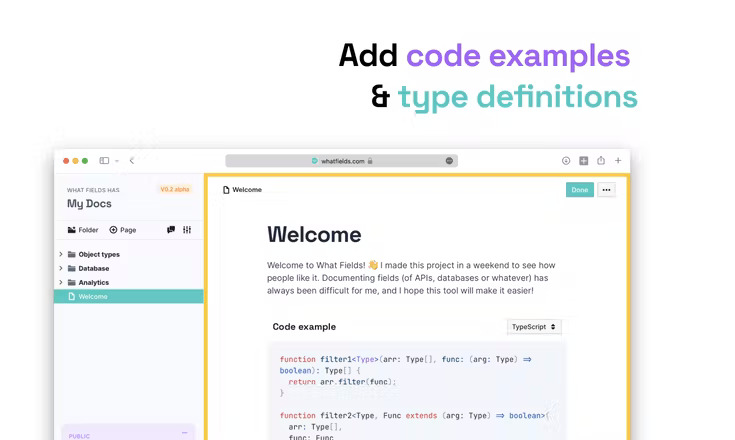Screen dimensions: 735x440
Task: Collapse the PUBLIC panel with the minus icon
Action: click(185, 433)
